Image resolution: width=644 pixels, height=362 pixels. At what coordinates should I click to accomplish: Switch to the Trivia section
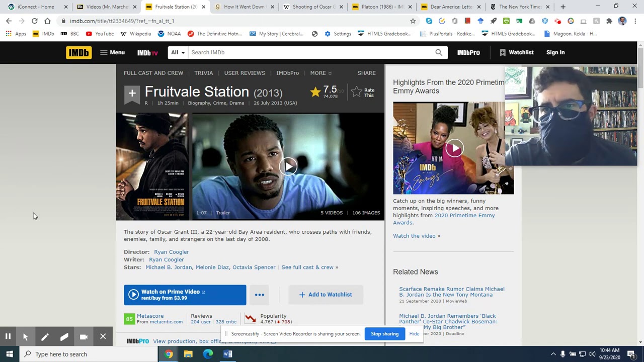tap(204, 73)
